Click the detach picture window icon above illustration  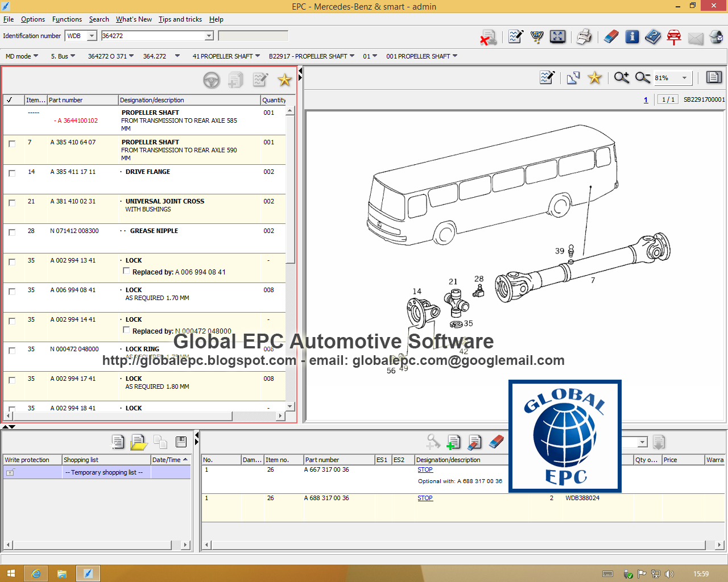coord(573,78)
